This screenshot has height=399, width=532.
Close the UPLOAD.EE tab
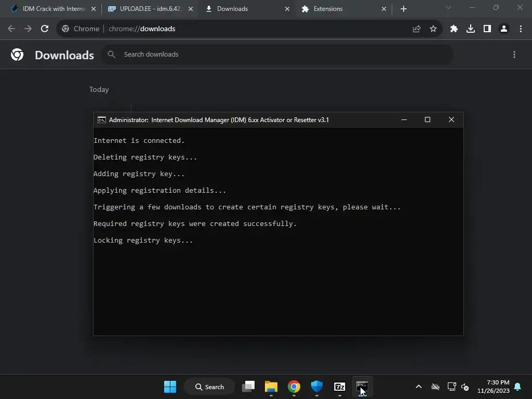(x=191, y=9)
